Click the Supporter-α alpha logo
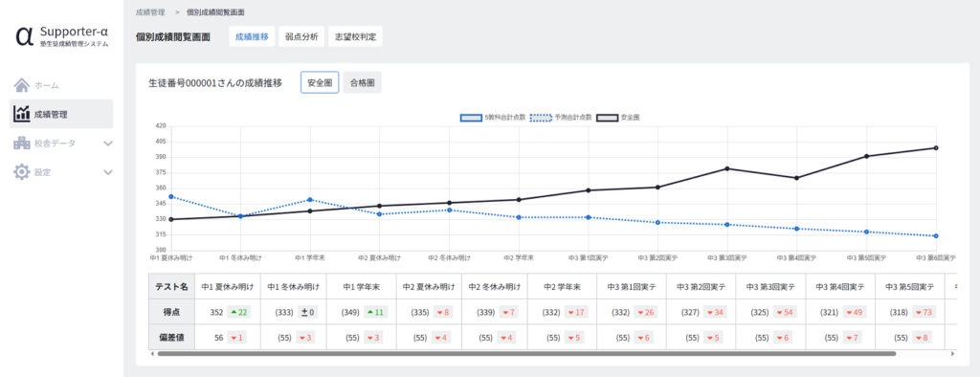The width and height of the screenshot is (980, 377). pyautogui.click(x=24, y=36)
